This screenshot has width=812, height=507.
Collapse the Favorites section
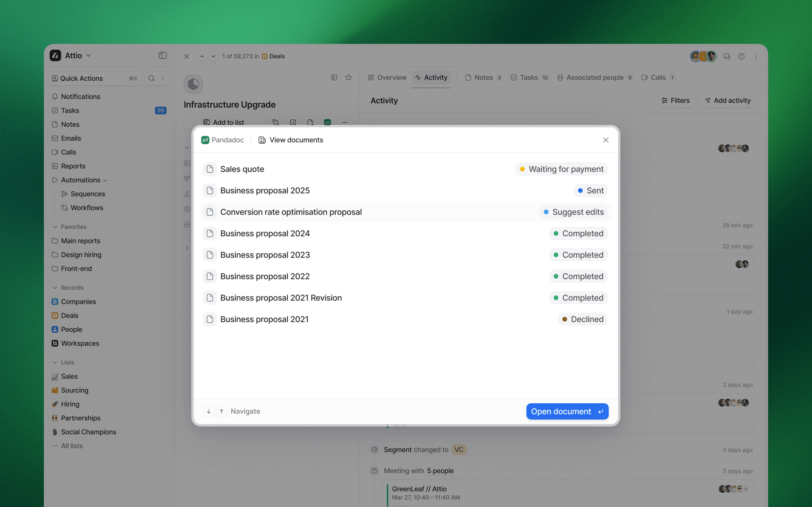55,227
